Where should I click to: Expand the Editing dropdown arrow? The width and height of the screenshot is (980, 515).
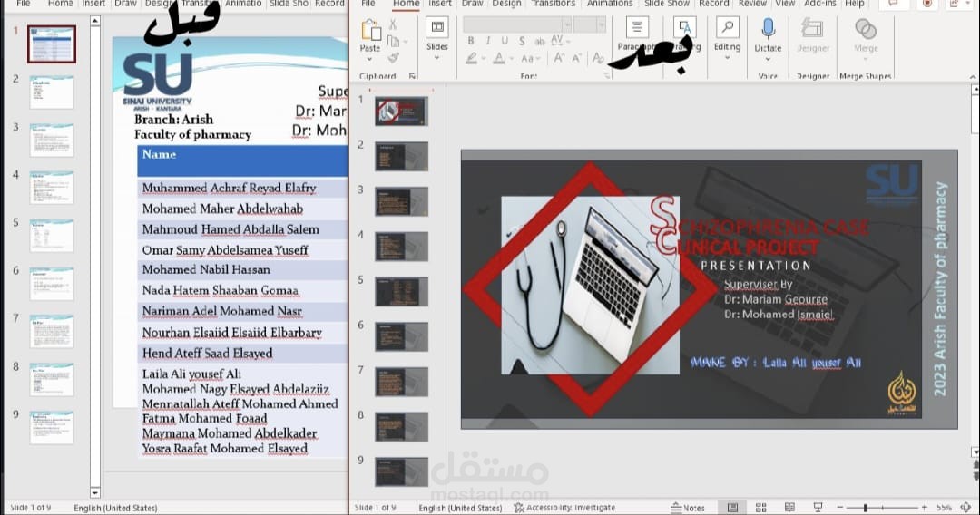[x=727, y=58]
